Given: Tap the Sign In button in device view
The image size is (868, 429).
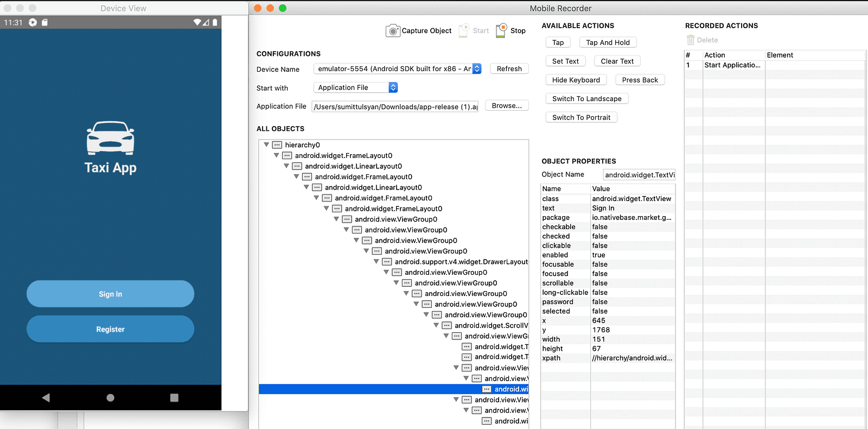Looking at the screenshot, I should coord(111,294).
